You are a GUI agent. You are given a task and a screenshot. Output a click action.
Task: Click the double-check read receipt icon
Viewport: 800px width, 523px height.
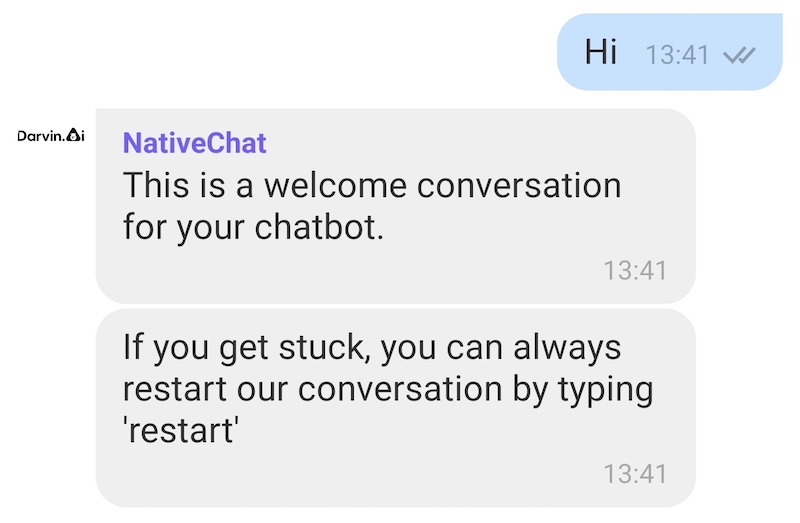739,55
